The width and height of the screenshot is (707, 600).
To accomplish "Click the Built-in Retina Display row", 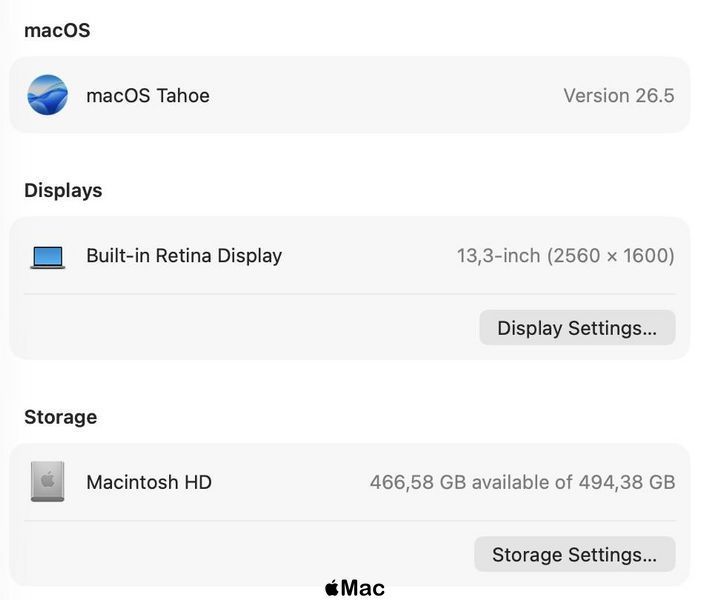I will point(350,256).
